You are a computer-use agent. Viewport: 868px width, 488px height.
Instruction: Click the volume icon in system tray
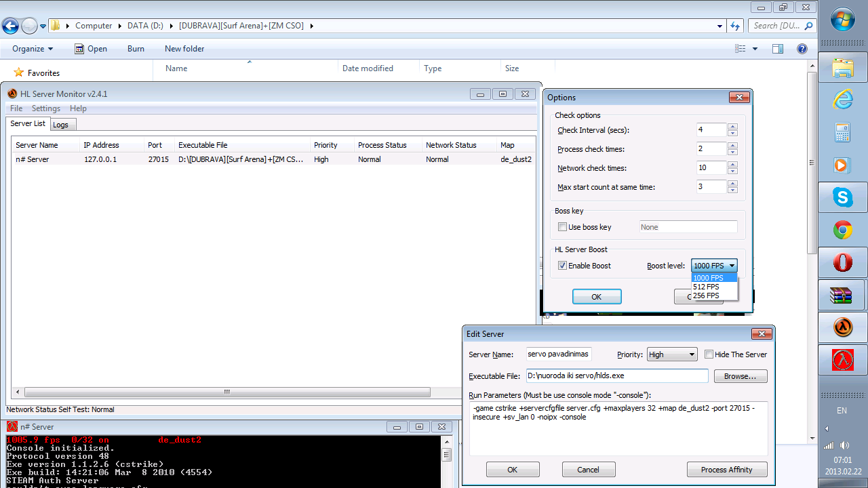845,445
